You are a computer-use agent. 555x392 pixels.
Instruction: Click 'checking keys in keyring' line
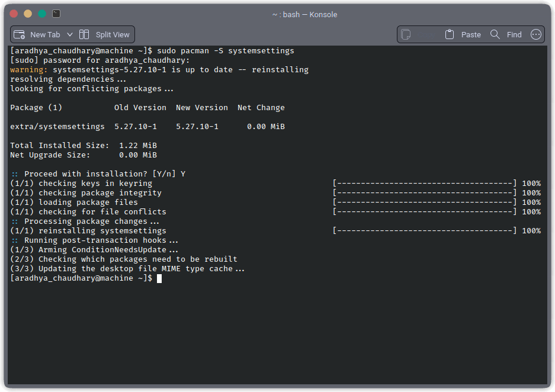pyautogui.click(x=81, y=183)
